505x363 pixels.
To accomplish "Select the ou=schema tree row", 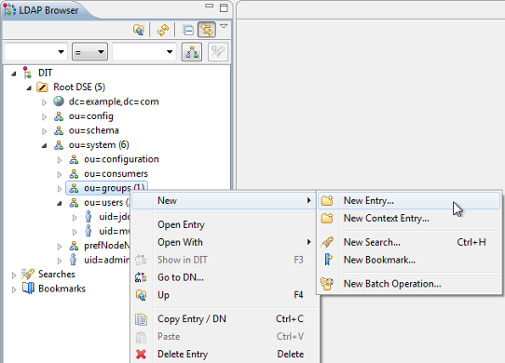I will point(94,130).
